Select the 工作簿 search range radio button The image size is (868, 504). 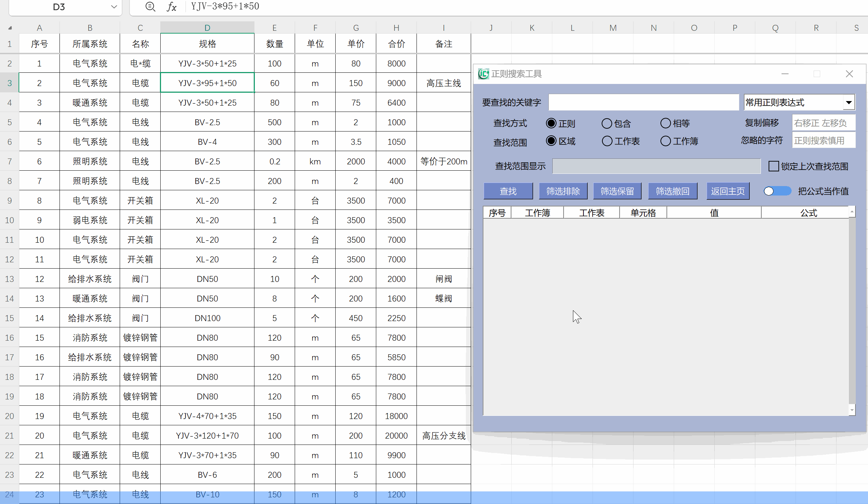point(665,141)
